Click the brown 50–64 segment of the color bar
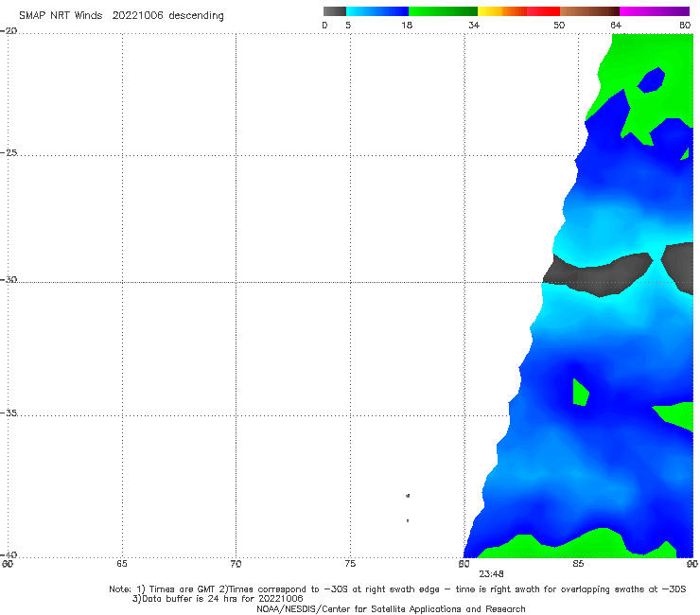The width and height of the screenshot is (700, 615). pyautogui.click(x=589, y=11)
